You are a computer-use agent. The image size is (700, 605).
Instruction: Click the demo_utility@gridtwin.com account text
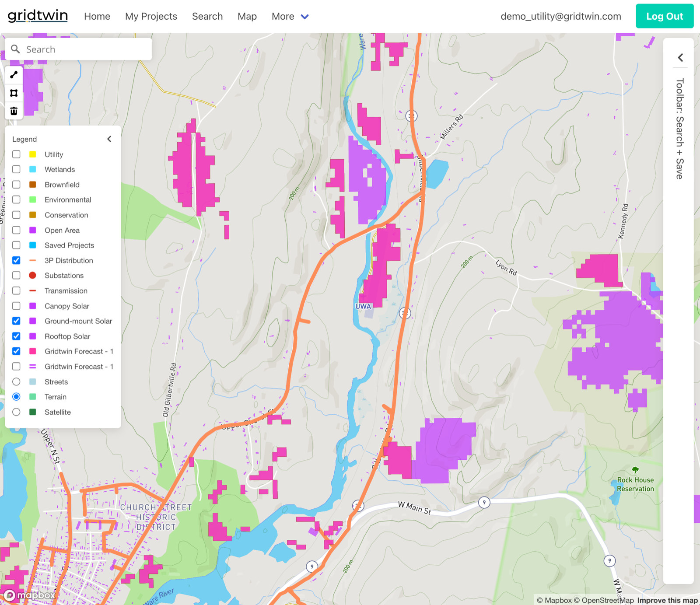click(x=561, y=16)
